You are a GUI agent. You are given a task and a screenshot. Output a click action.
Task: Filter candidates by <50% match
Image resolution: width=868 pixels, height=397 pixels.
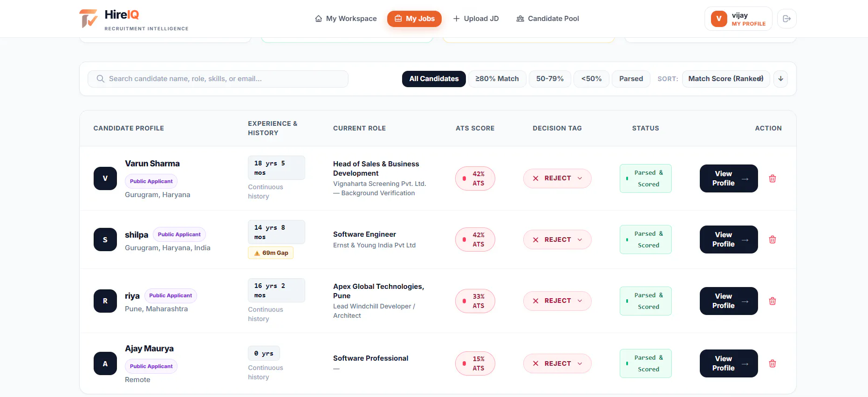point(591,79)
